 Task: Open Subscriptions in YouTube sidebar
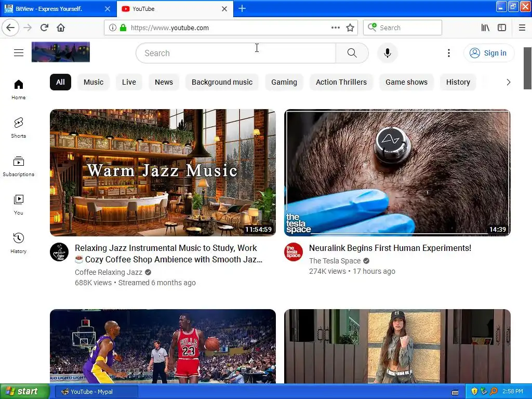point(19,166)
